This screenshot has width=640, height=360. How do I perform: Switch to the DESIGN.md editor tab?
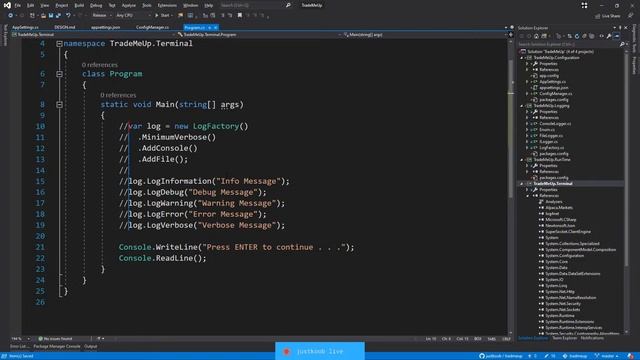(x=65, y=27)
